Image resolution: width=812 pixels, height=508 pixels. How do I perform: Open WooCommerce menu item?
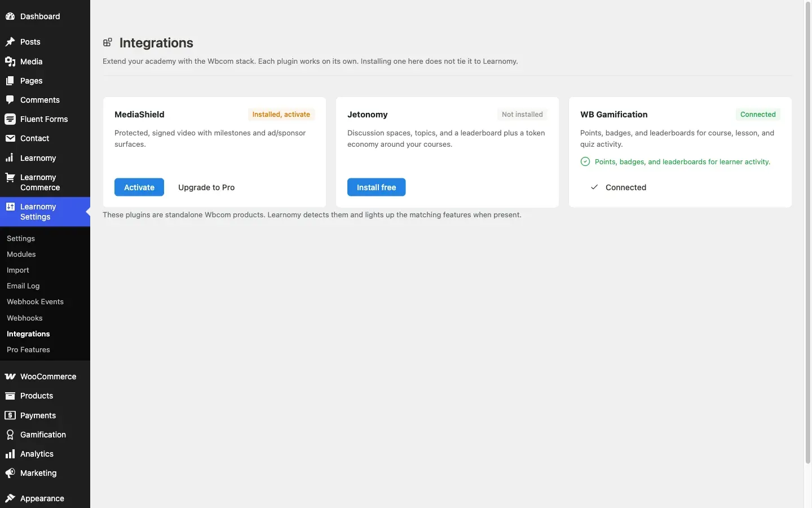point(45,376)
